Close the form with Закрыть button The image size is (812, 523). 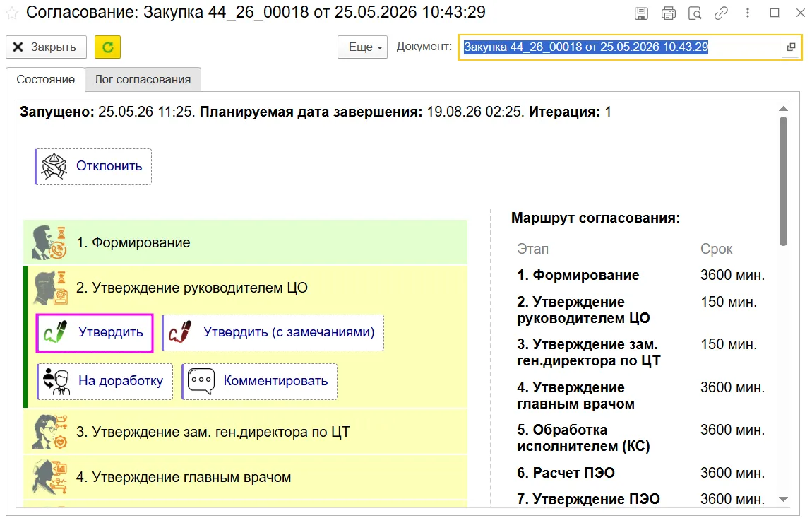pyautogui.click(x=46, y=47)
